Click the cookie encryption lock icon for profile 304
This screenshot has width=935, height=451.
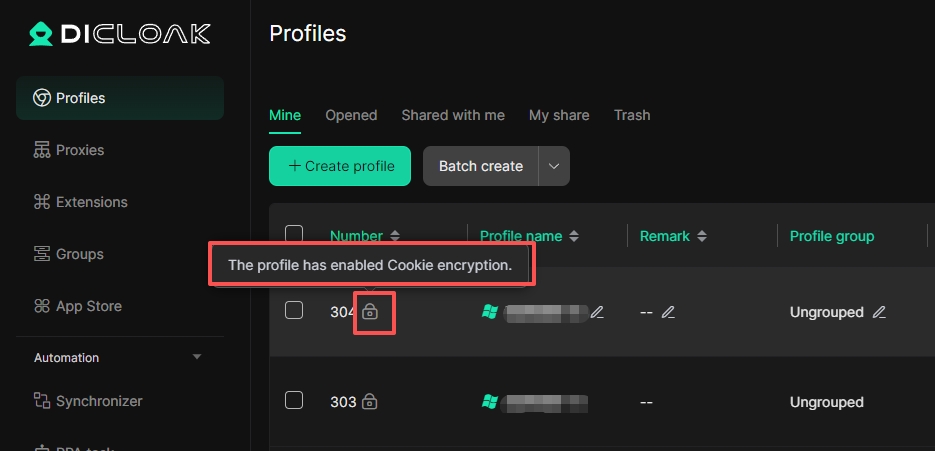[x=370, y=312]
